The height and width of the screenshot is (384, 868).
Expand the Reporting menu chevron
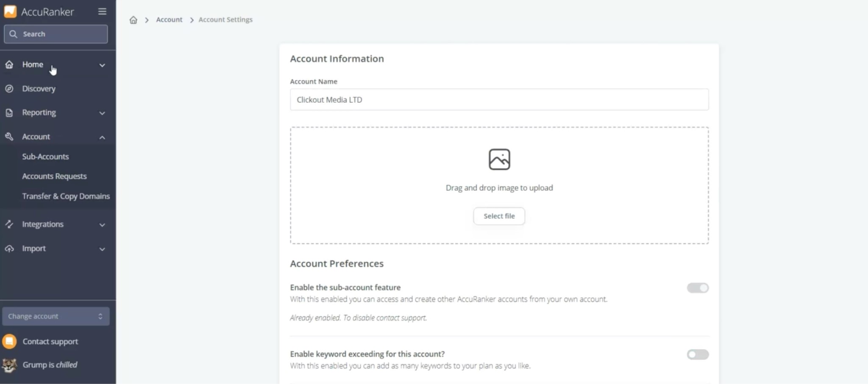[x=102, y=113]
